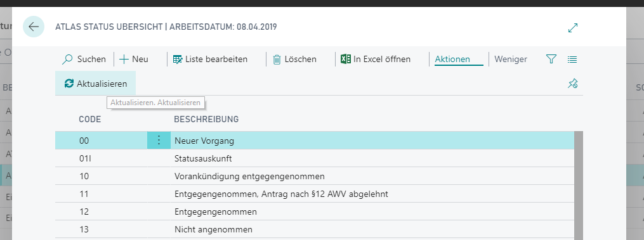Click the Aktualisieren refresh button
This screenshot has height=240, width=644.
(96, 84)
